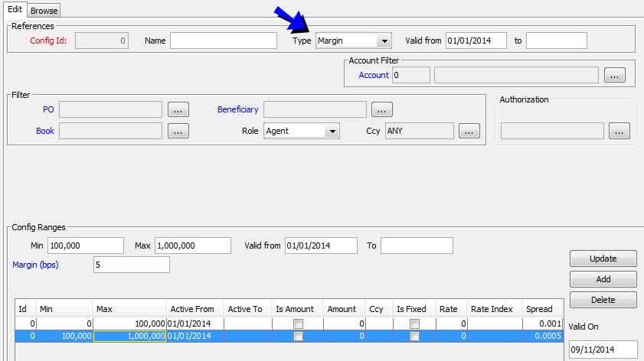Viewport: 644px width, 361px height.
Task: Click the PO filter label link
Action: coord(48,109)
